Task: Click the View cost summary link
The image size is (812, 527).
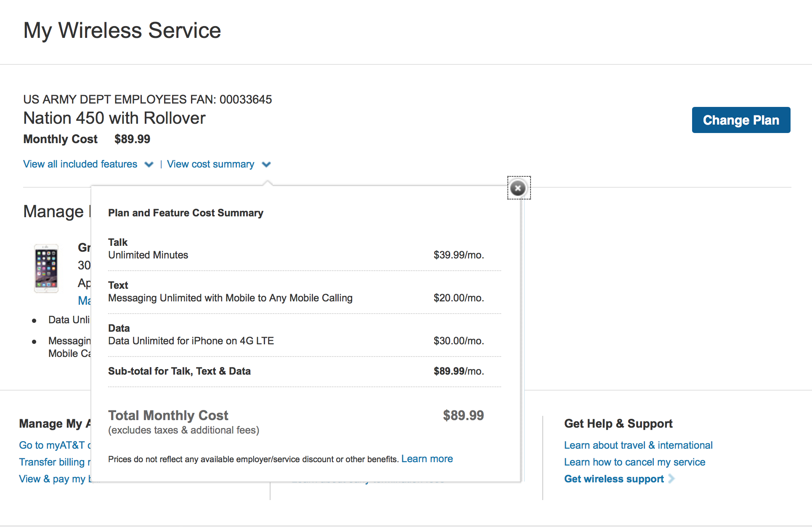Action: tap(210, 164)
